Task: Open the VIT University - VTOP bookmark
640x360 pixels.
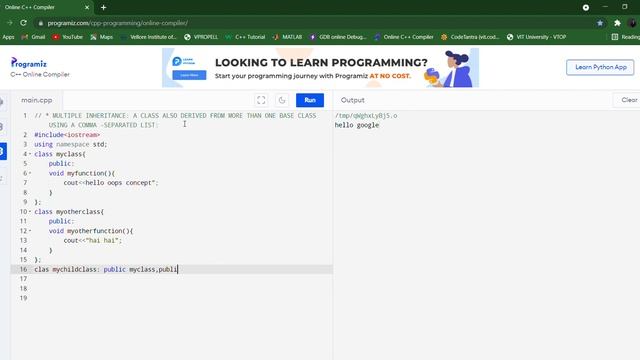Action: click(536, 37)
